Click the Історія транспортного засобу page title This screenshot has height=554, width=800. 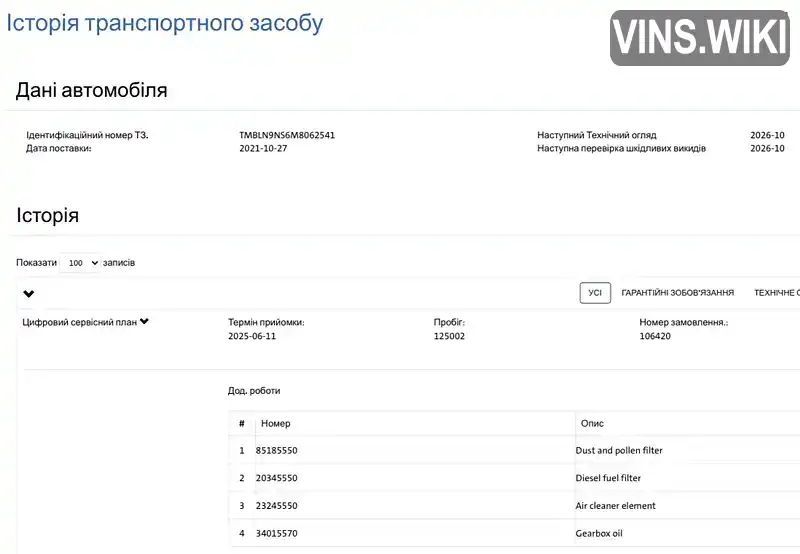165,22
